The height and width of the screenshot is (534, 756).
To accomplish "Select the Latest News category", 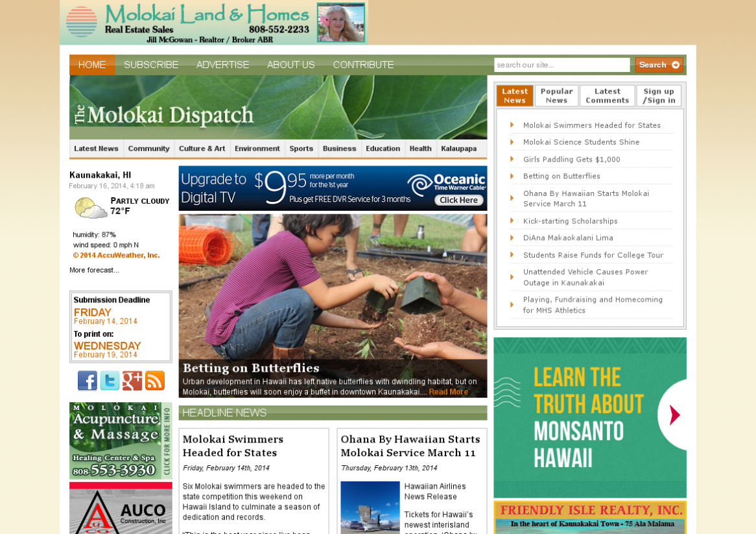I will [96, 149].
